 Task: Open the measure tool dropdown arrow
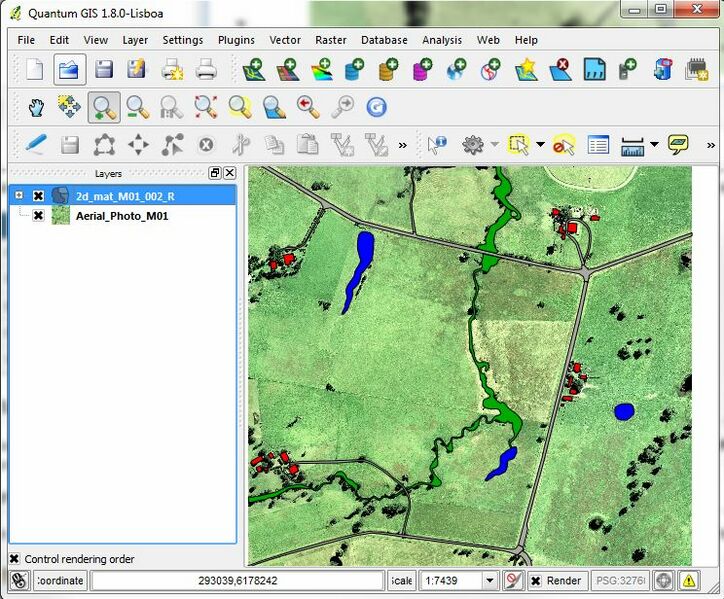[x=654, y=145]
